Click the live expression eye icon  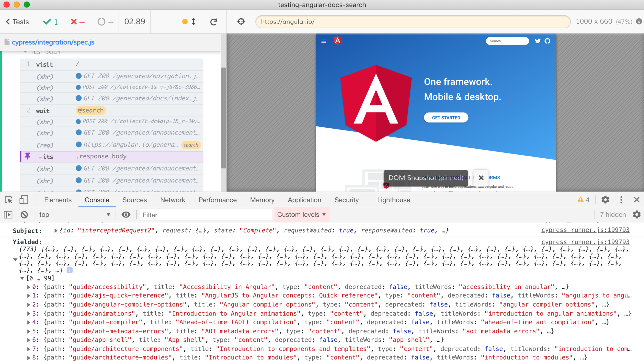pos(126,214)
